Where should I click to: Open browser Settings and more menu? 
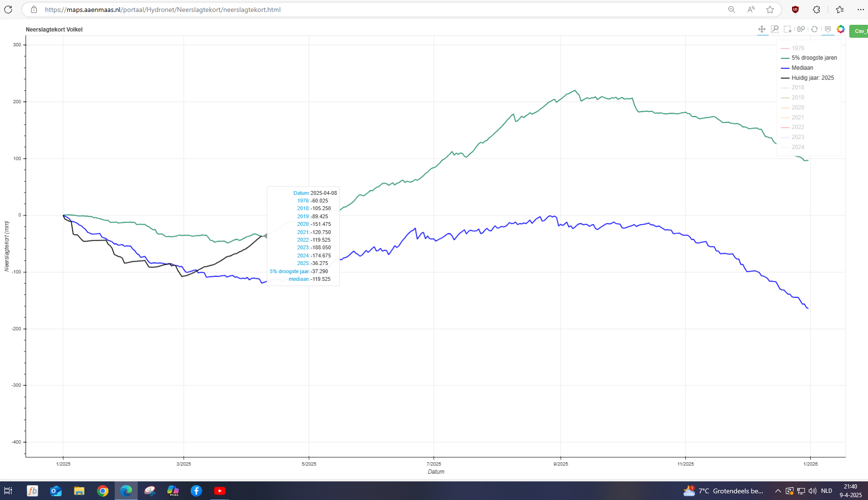(x=860, y=10)
